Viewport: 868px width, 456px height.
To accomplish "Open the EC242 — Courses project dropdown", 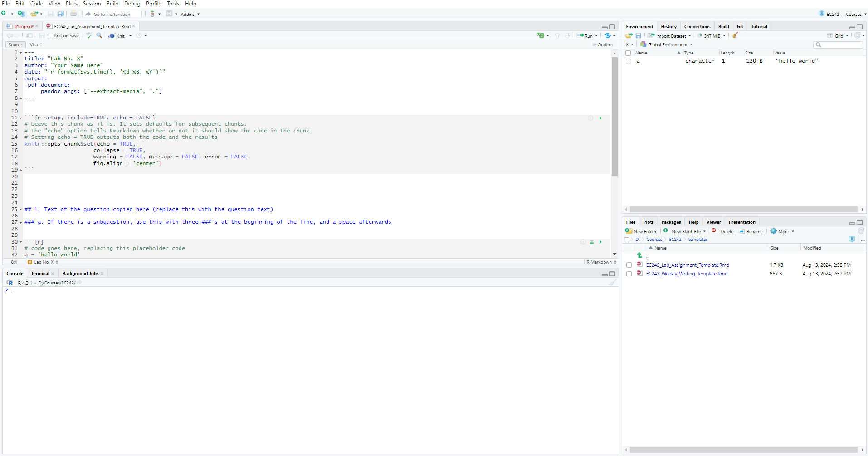I will click(843, 14).
